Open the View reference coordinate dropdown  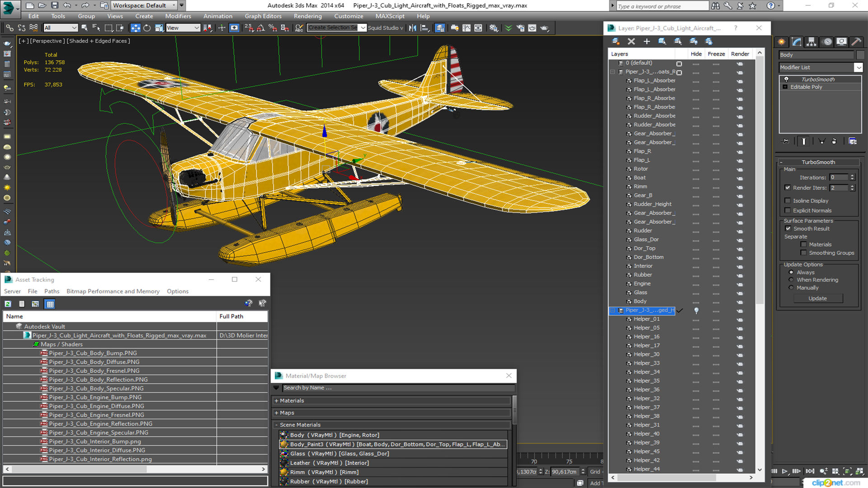tap(183, 28)
